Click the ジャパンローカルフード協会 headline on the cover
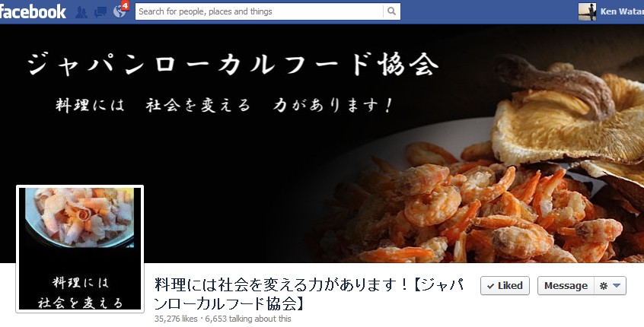 tap(233, 65)
